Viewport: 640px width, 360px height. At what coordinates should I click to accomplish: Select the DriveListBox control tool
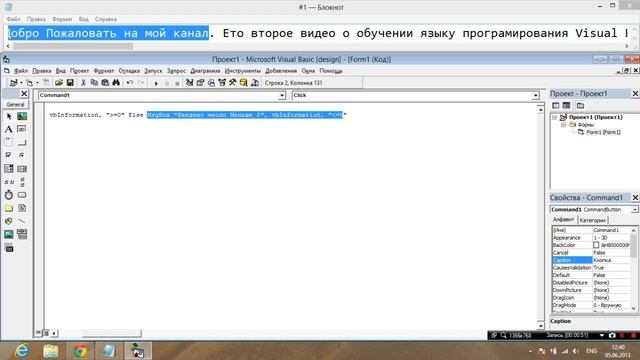[x=22, y=195]
